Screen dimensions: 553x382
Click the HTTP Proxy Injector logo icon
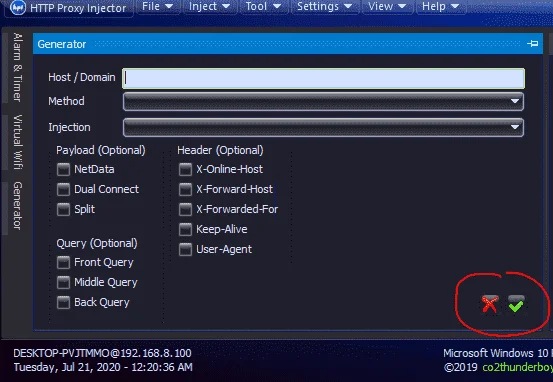click(x=17, y=7)
